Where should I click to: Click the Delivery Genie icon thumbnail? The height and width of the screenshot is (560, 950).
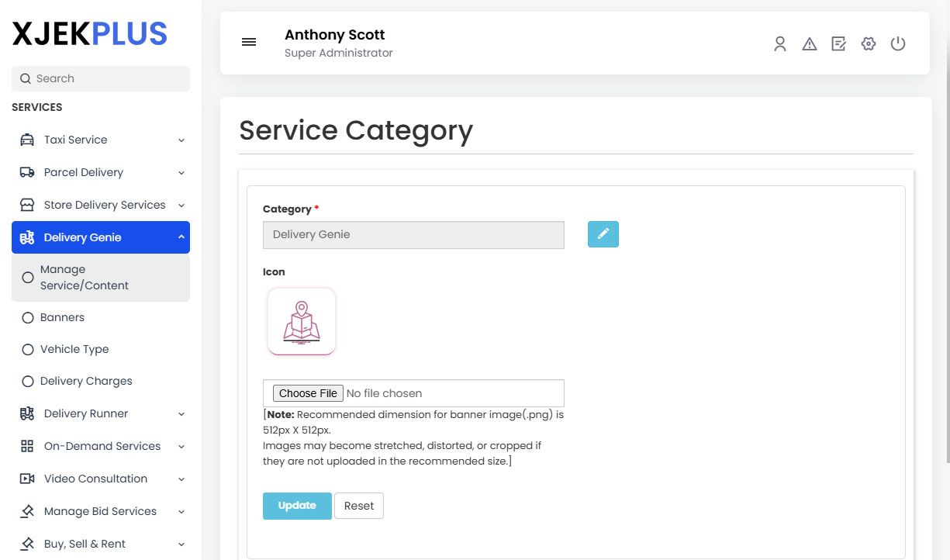click(x=302, y=321)
